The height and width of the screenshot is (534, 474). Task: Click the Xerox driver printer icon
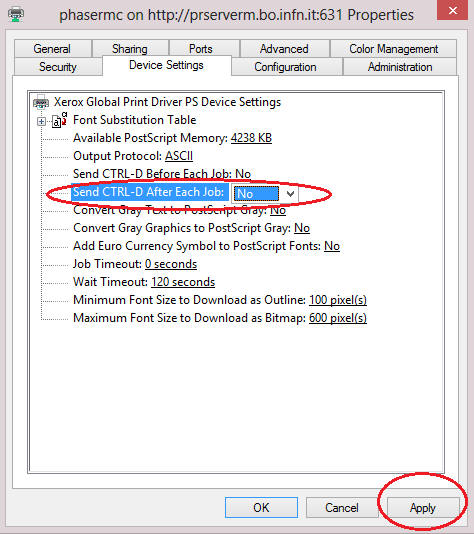(x=41, y=102)
